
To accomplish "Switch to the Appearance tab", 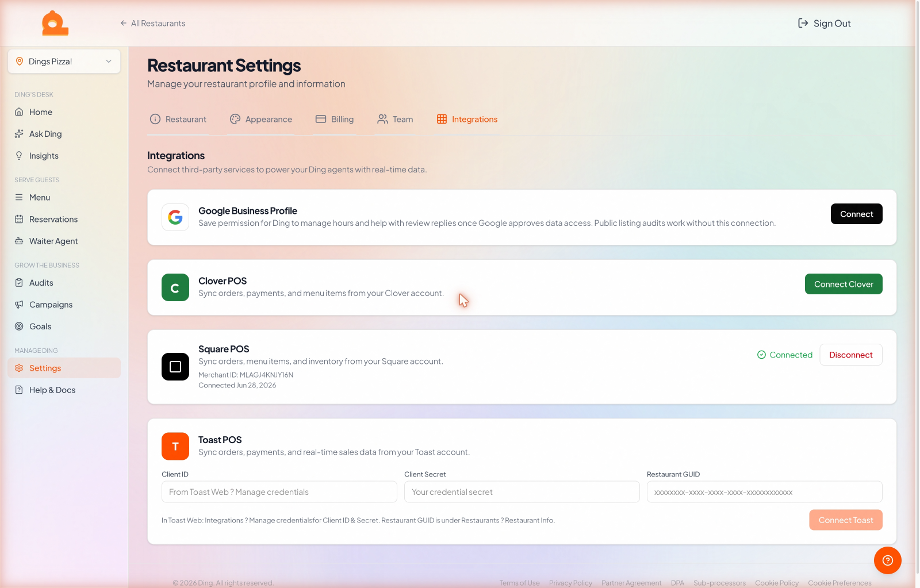I will click(260, 119).
